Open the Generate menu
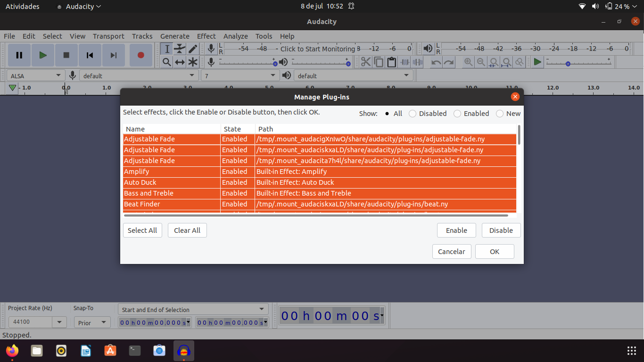This screenshot has width=644, height=362. pyautogui.click(x=174, y=36)
